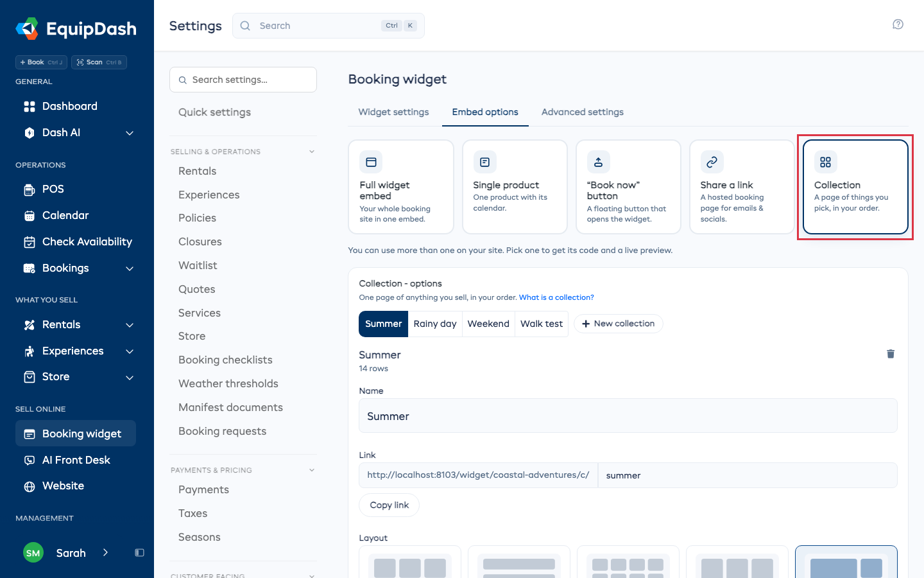Delete the Summer collection with trash icon
Image resolution: width=924 pixels, height=578 pixels.
(891, 354)
